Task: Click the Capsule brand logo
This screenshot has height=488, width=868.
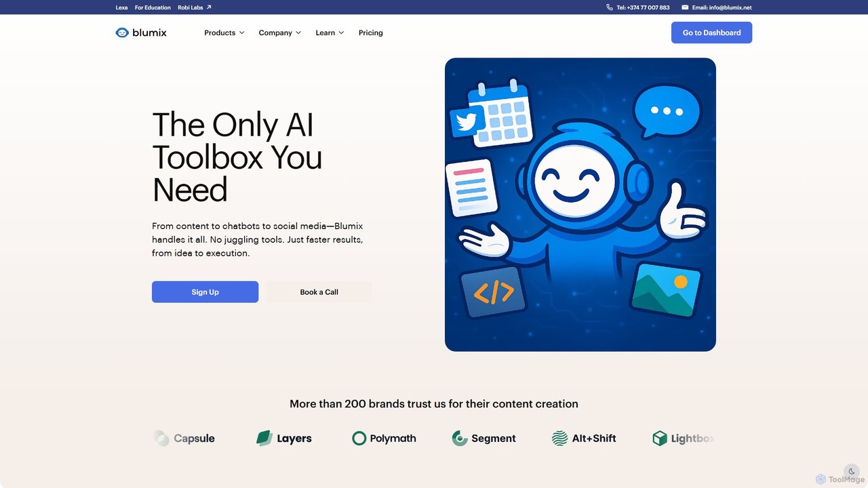Action: click(184, 439)
